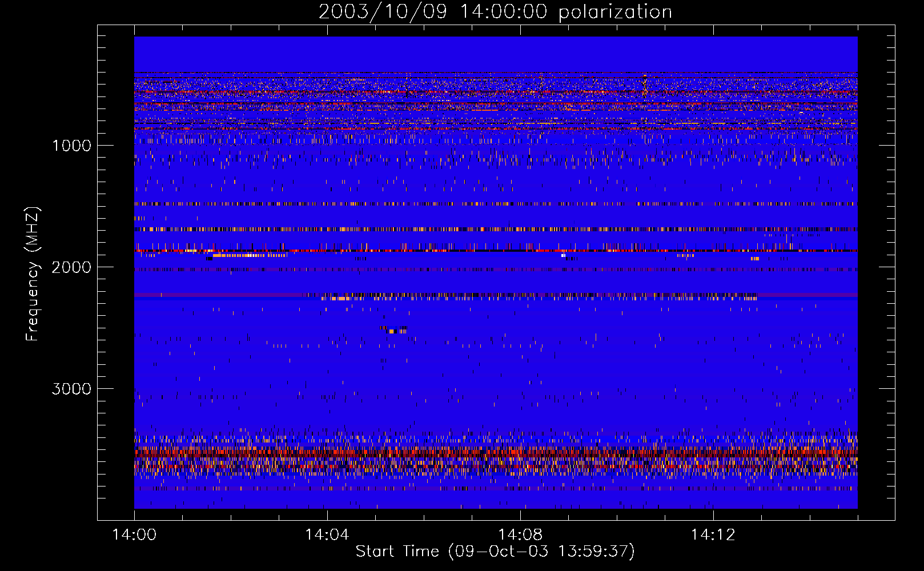Click the 3000 frequency tick label
The image size is (924, 571).
[71, 389]
